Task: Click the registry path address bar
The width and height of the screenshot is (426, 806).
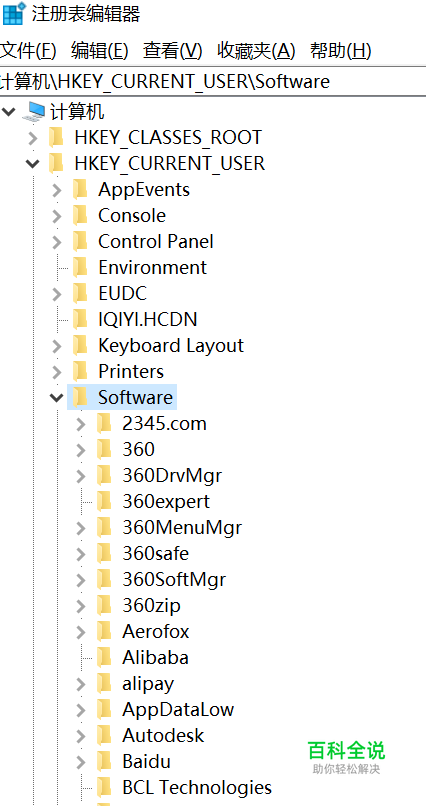Action: 213,81
